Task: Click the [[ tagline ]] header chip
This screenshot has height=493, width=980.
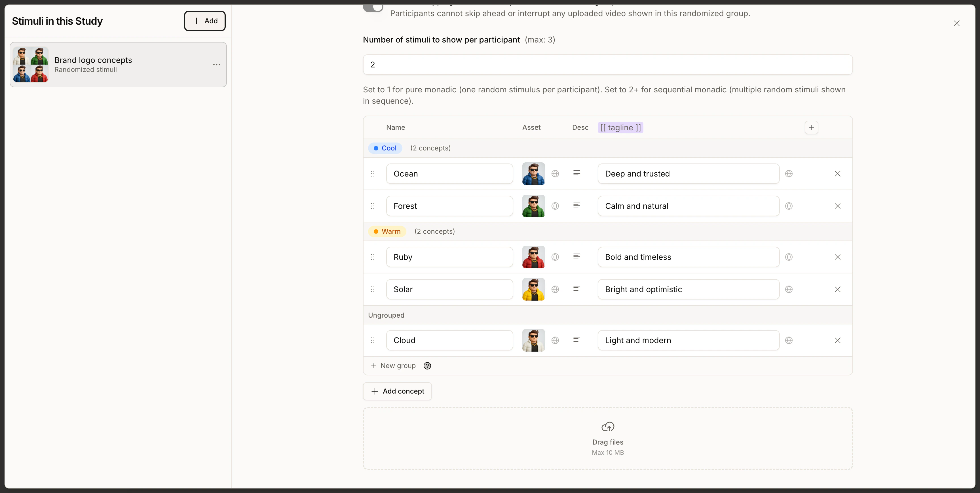Action: 620,127
